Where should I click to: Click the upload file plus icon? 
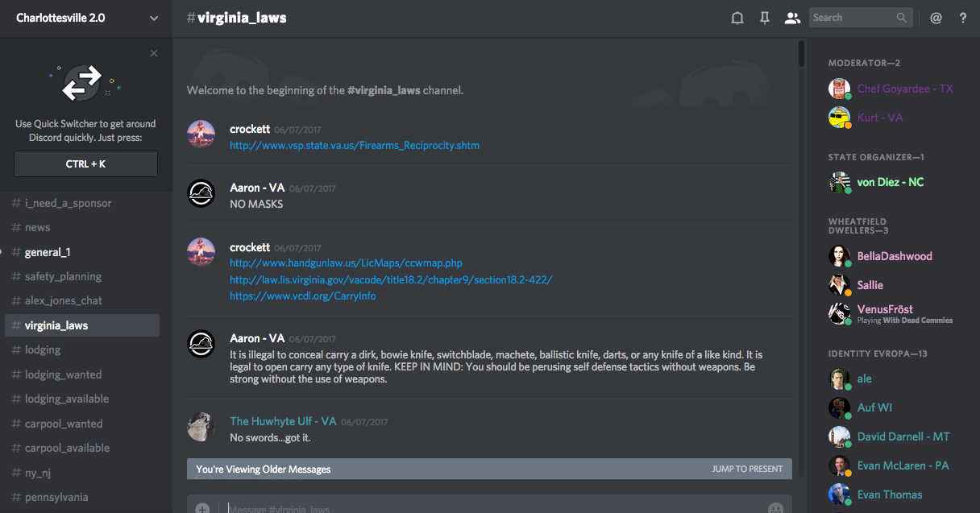coord(202,508)
